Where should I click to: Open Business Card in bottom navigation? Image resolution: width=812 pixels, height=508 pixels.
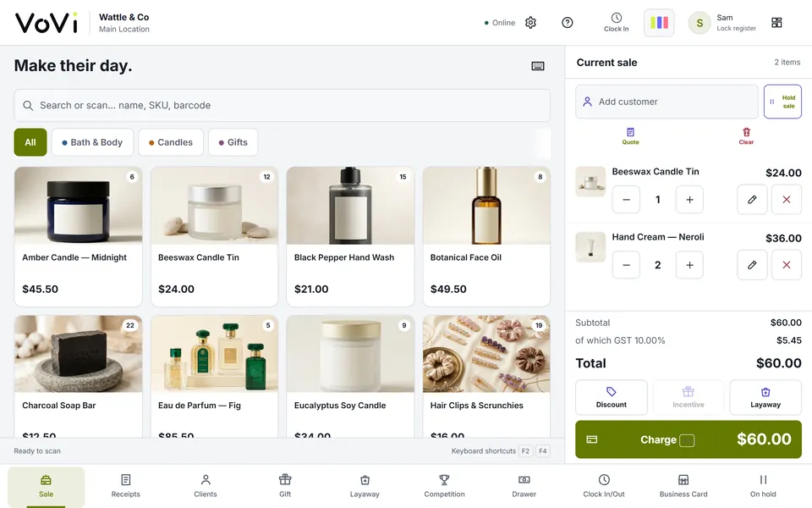tap(683, 486)
